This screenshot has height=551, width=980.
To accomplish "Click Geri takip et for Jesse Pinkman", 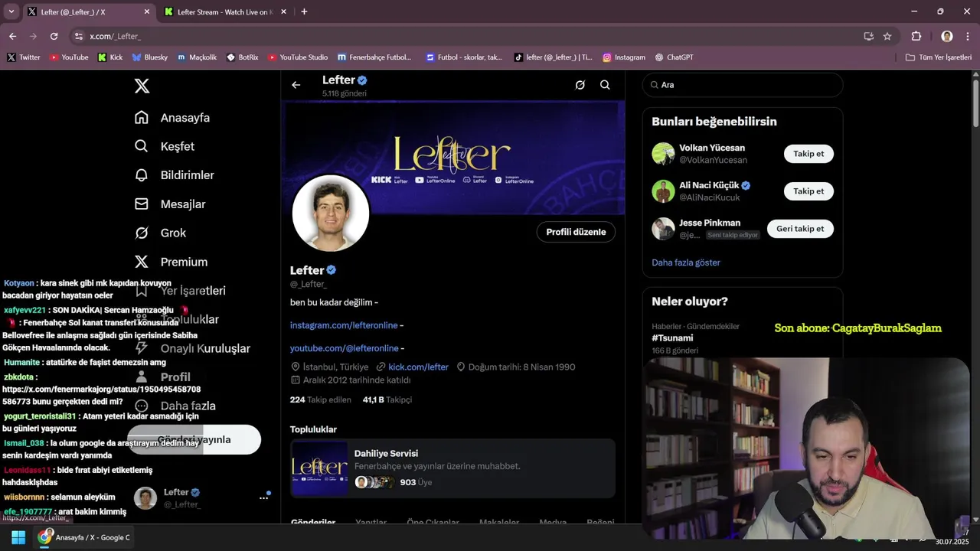I will click(x=800, y=229).
